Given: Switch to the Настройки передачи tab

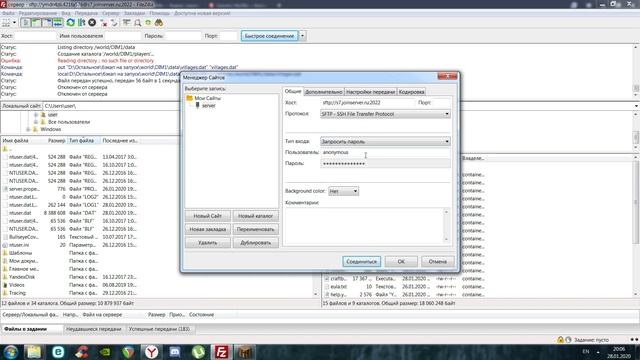Looking at the screenshot, I should 371,92.
